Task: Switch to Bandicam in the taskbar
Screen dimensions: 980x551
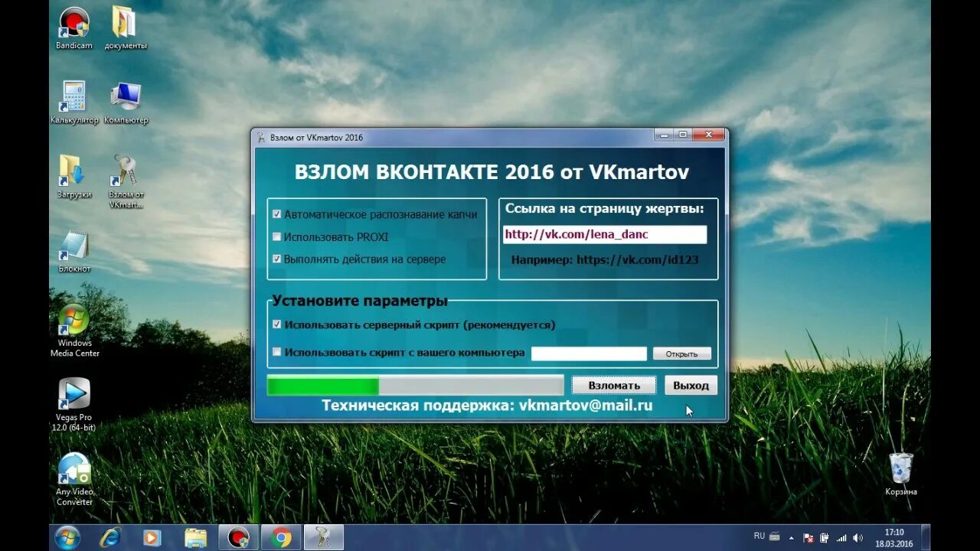Action: [238, 537]
